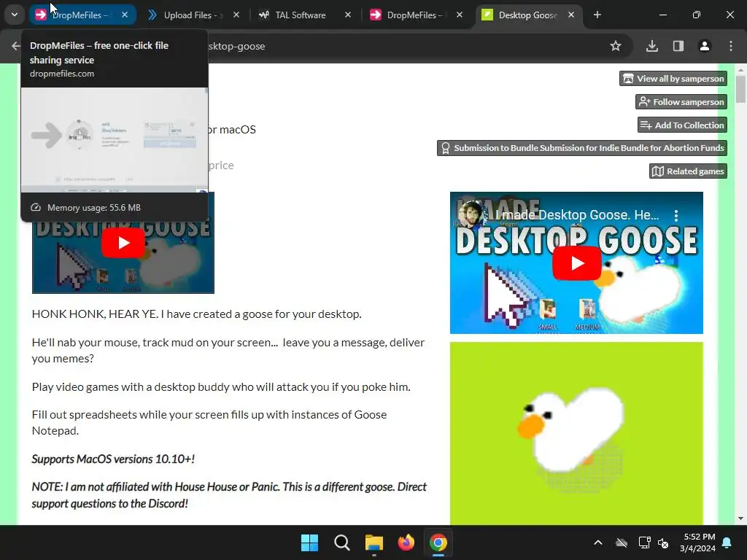Open Firefox from the taskbar
The width and height of the screenshot is (747, 560).
406,542
